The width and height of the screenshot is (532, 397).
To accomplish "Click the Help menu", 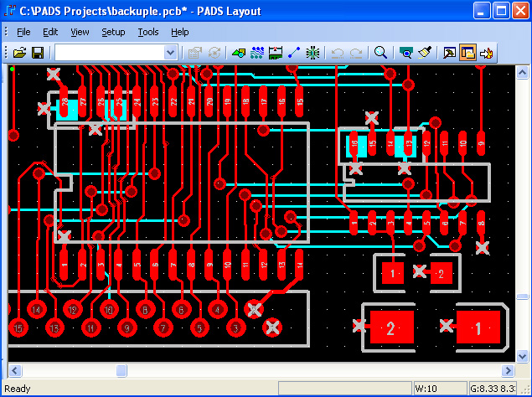I will click(x=180, y=32).
